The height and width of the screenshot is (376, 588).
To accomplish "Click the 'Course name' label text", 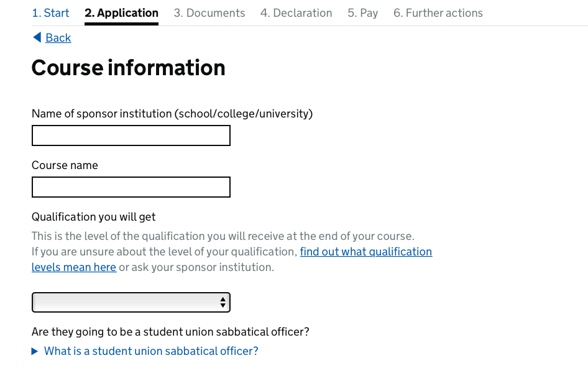I will click(x=65, y=165).
